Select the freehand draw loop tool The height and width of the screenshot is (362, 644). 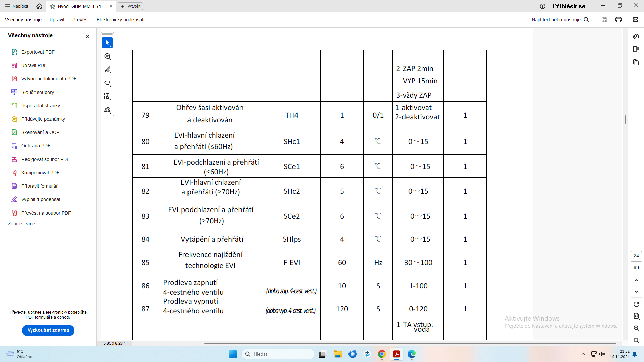pos(107,83)
